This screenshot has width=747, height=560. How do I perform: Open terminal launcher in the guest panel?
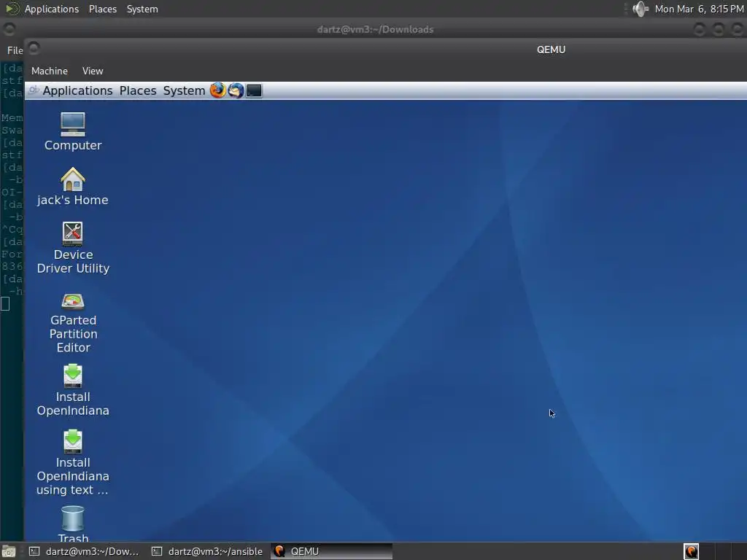254,90
